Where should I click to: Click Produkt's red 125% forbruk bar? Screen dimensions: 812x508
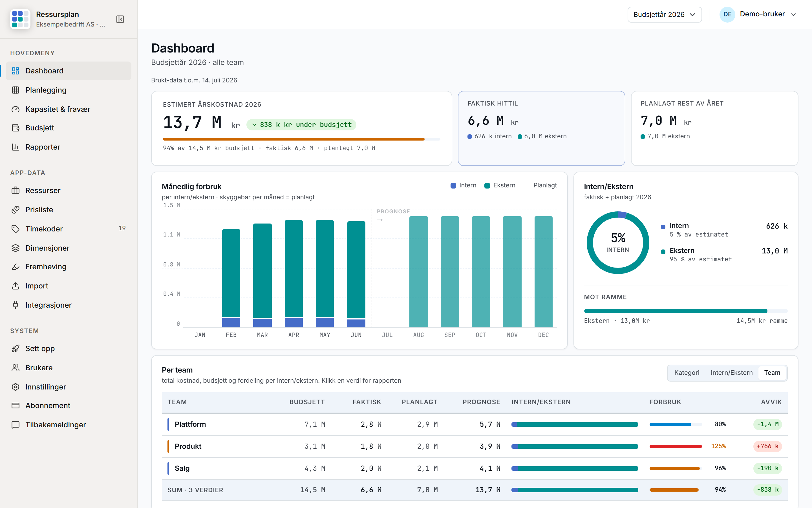pos(676,446)
